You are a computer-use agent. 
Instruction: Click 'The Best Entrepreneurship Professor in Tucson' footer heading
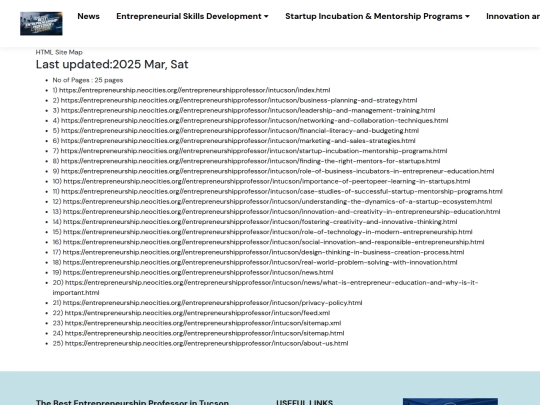coord(132,402)
